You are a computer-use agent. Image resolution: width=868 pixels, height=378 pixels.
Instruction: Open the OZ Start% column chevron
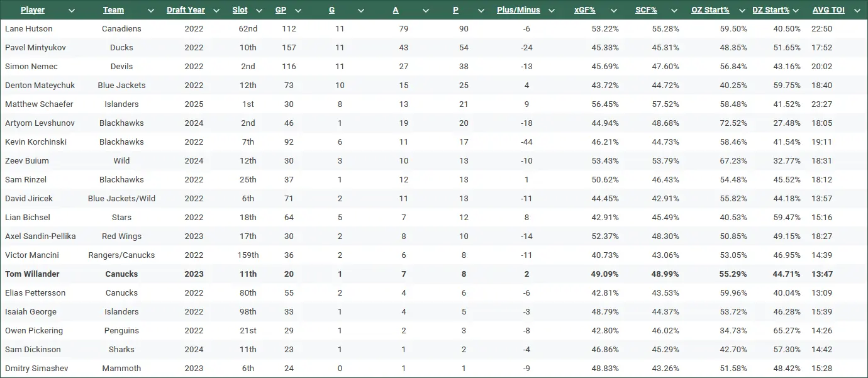(742, 11)
